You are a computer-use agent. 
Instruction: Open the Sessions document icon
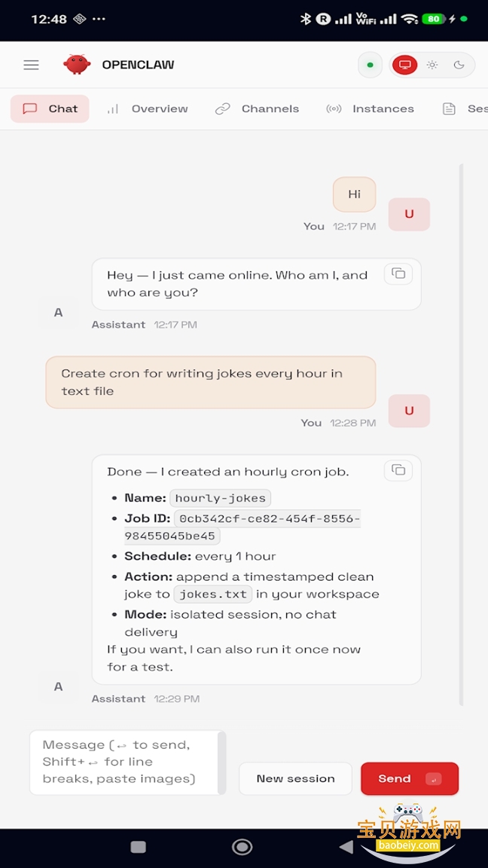pos(447,108)
